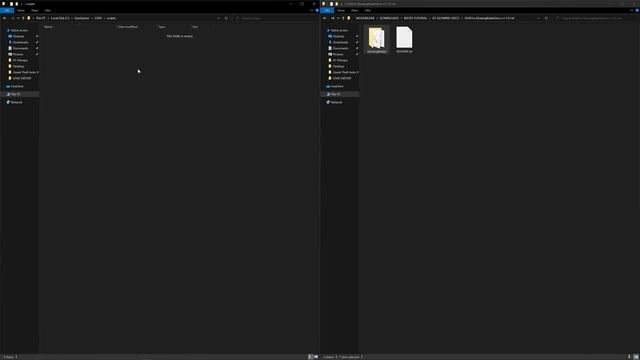The height and width of the screenshot is (360, 640).
Task: Go back in left Explorer window
Action: pos(4,18)
